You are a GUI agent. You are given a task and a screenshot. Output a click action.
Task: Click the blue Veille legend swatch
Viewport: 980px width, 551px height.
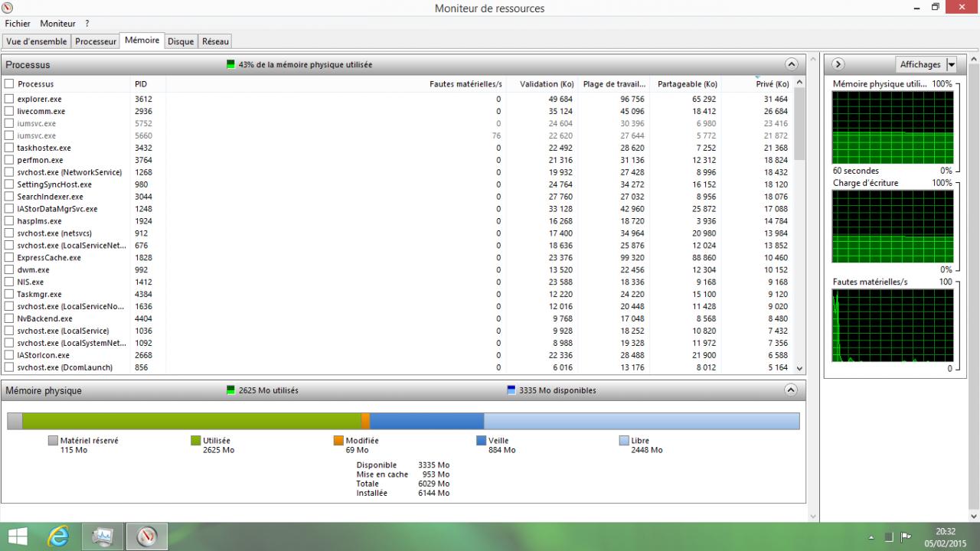pyautogui.click(x=481, y=441)
